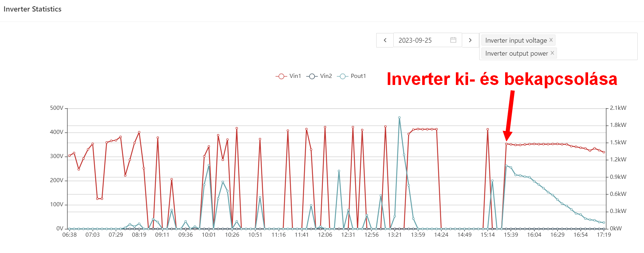Select the Inverter output power tag label
This screenshot has height=253, width=644.
point(516,53)
